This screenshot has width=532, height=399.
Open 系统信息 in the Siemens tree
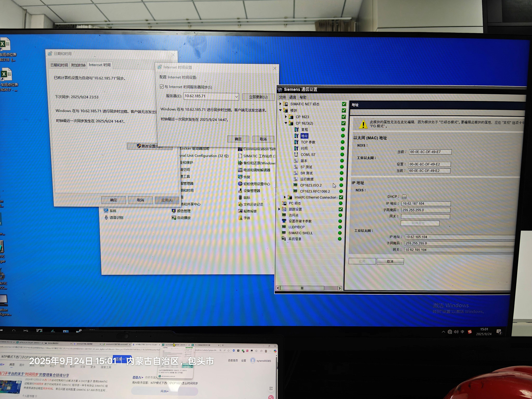pos(295,239)
